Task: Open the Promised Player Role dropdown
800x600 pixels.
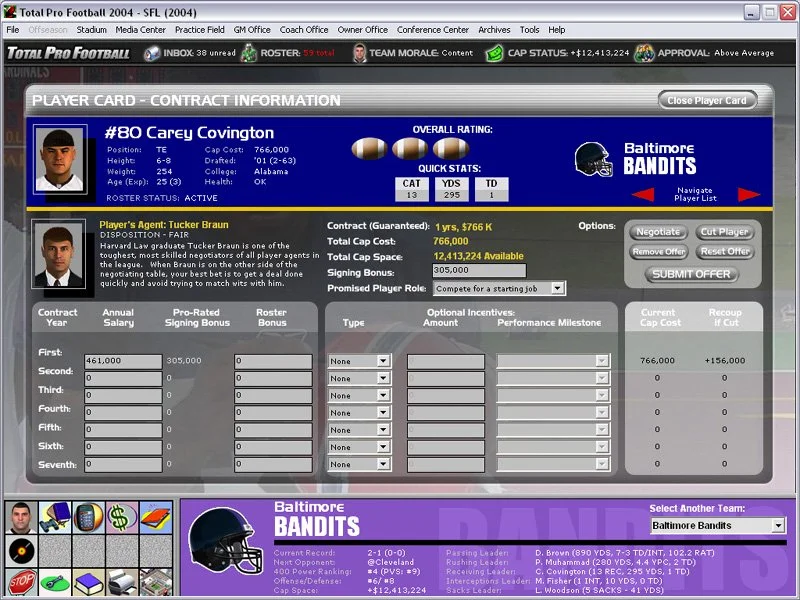Action: click(x=499, y=288)
